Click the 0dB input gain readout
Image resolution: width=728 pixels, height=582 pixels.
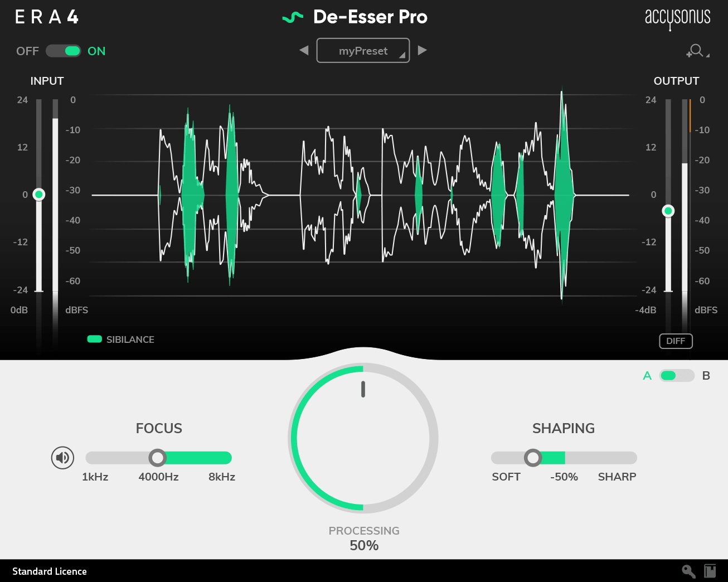coord(19,310)
